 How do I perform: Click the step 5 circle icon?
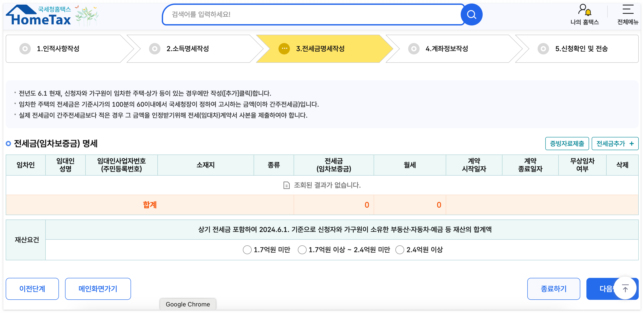(x=543, y=49)
